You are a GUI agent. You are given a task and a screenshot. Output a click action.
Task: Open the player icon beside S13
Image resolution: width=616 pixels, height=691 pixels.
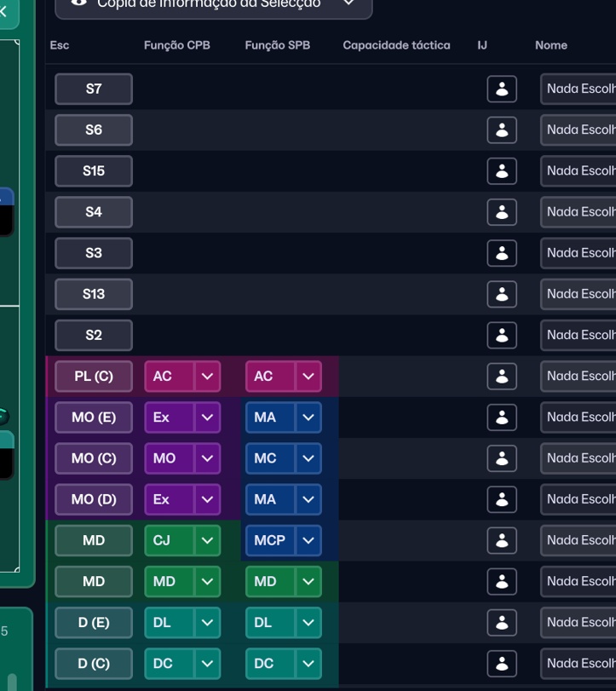[x=502, y=294]
